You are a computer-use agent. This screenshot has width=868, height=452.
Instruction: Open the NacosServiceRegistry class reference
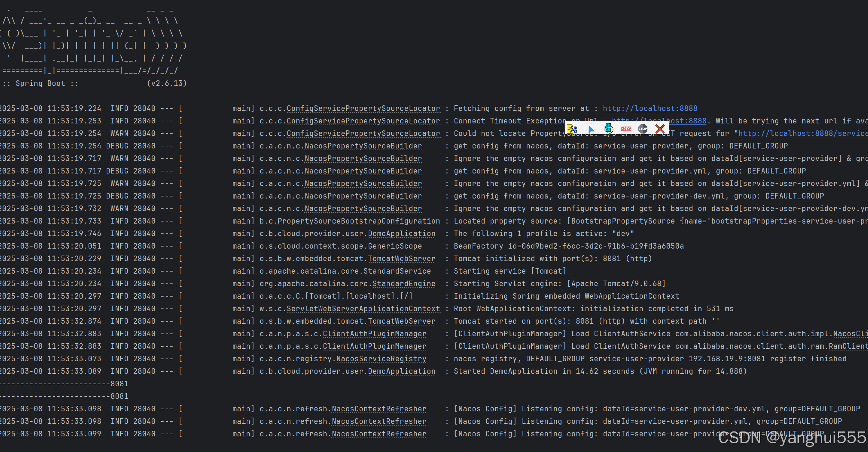(381, 359)
